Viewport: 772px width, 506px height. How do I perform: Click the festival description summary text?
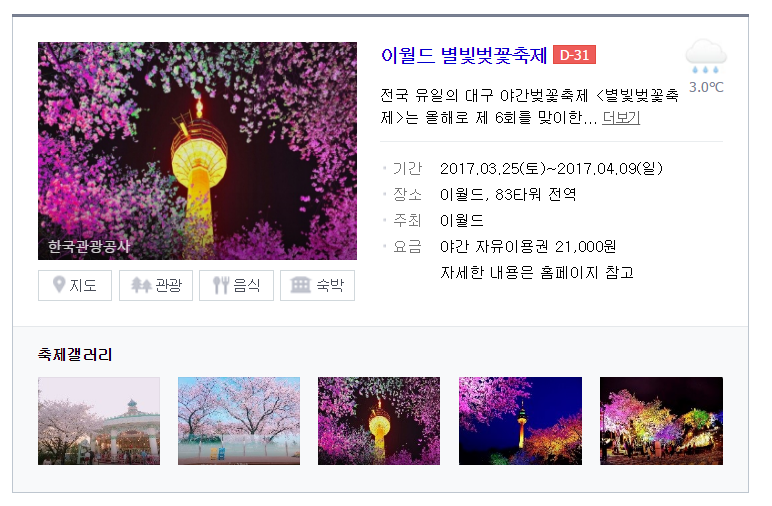[x=529, y=106]
